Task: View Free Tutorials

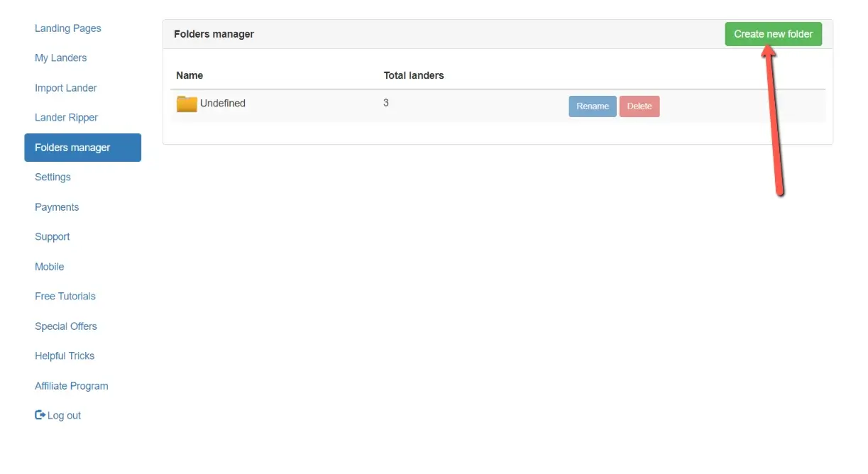Action: point(65,297)
